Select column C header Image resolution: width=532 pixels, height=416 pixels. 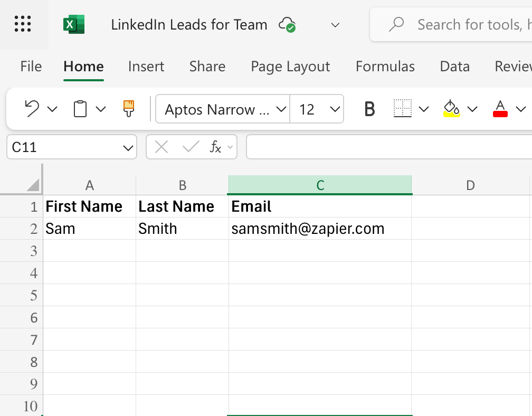320,185
